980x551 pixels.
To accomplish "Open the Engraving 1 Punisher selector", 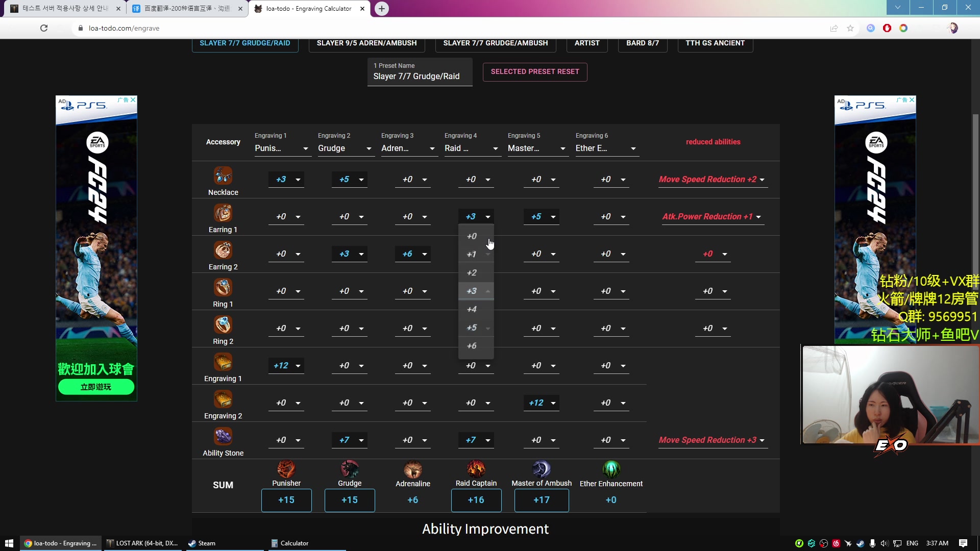I will pyautogui.click(x=282, y=148).
